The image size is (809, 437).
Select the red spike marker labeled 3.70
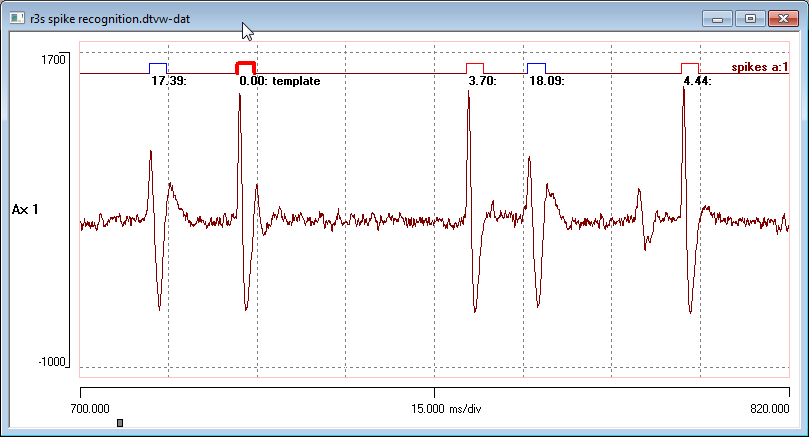coord(475,68)
